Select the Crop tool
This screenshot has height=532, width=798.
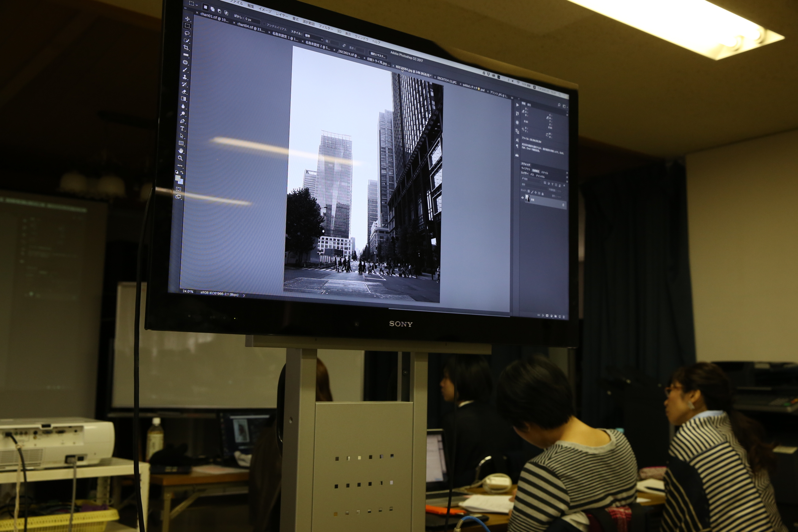[x=186, y=47]
